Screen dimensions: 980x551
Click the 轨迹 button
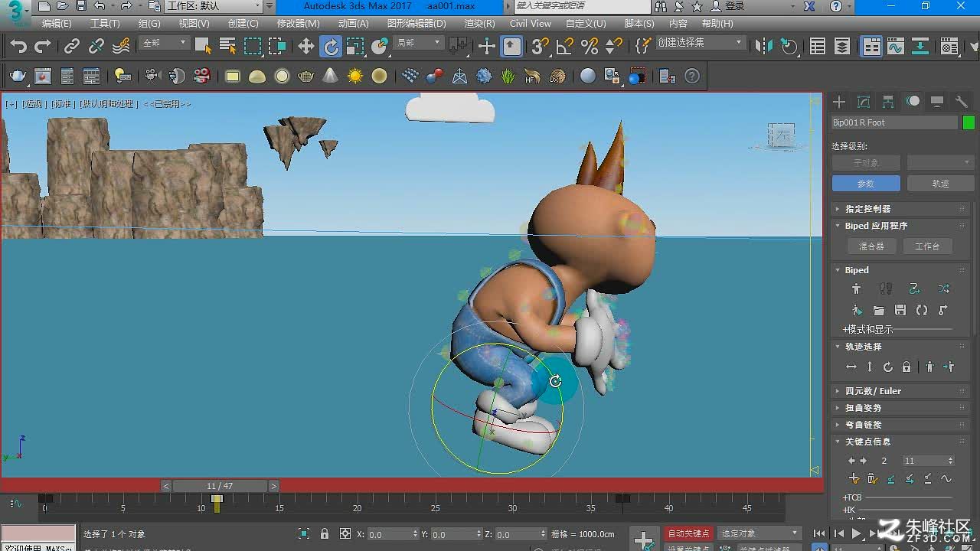click(x=940, y=184)
